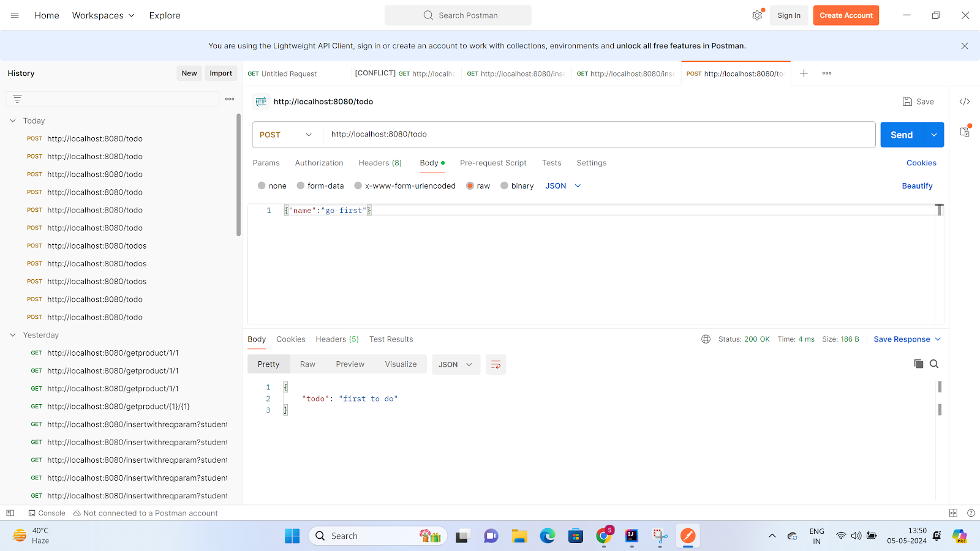
Task: Switch to the Authorization tab
Action: coord(319,163)
